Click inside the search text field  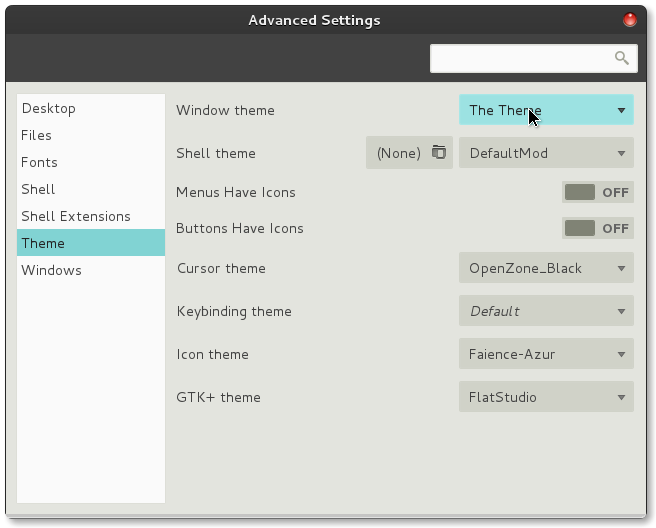521,59
